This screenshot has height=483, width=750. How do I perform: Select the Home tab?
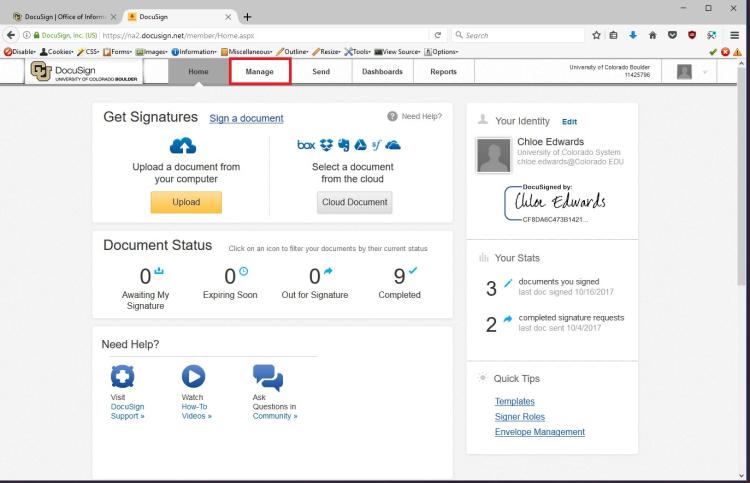tap(198, 71)
